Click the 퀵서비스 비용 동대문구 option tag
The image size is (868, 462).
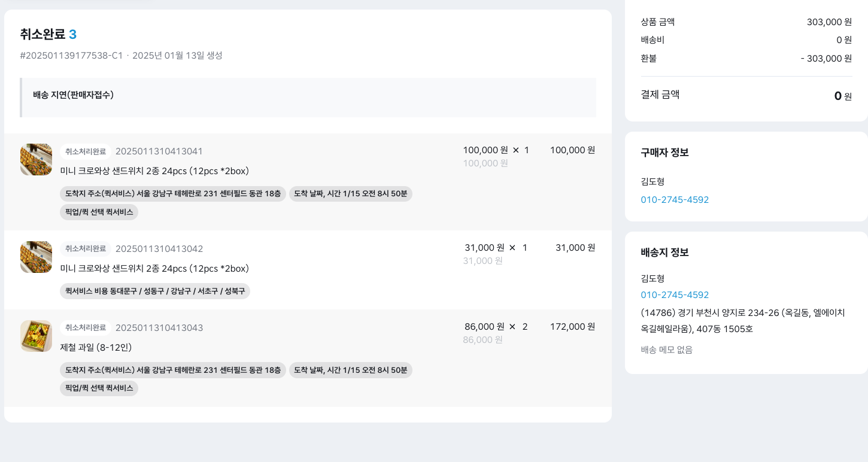click(155, 291)
